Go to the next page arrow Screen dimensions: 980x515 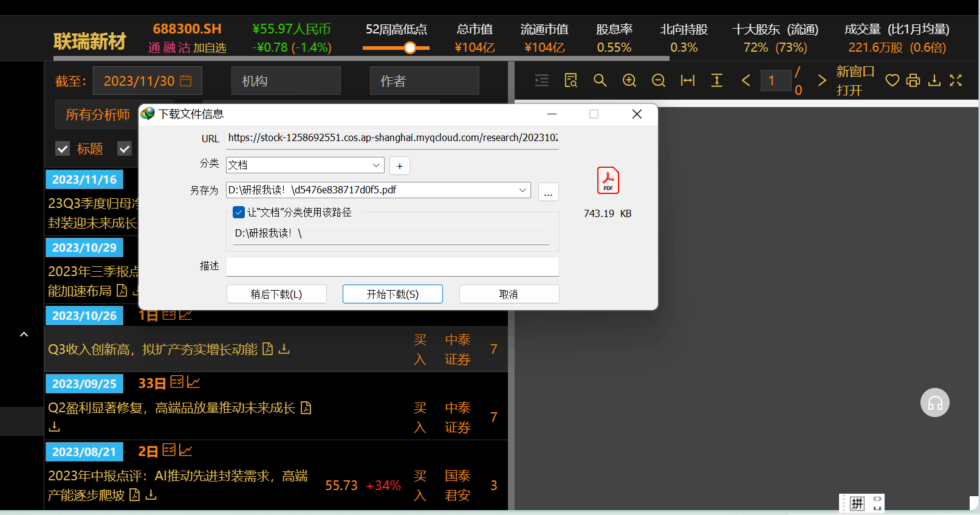coord(822,80)
